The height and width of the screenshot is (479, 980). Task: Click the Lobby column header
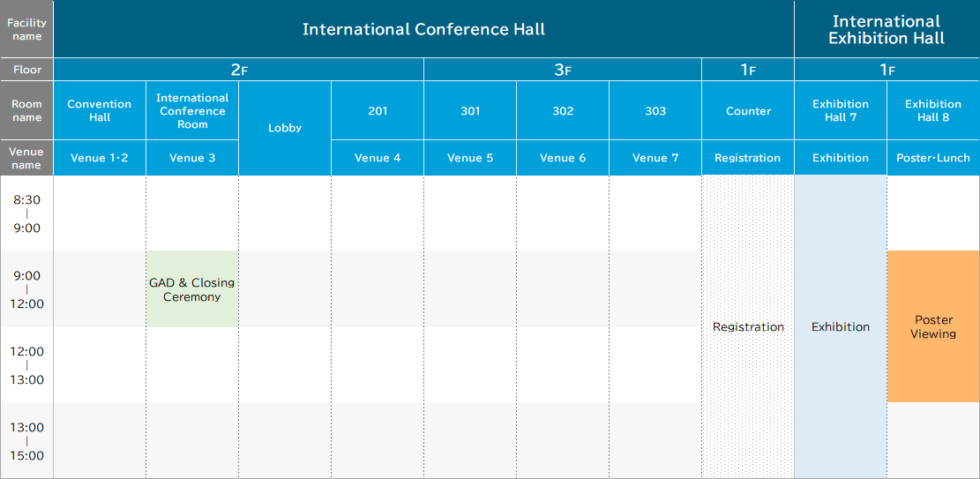pos(285,128)
